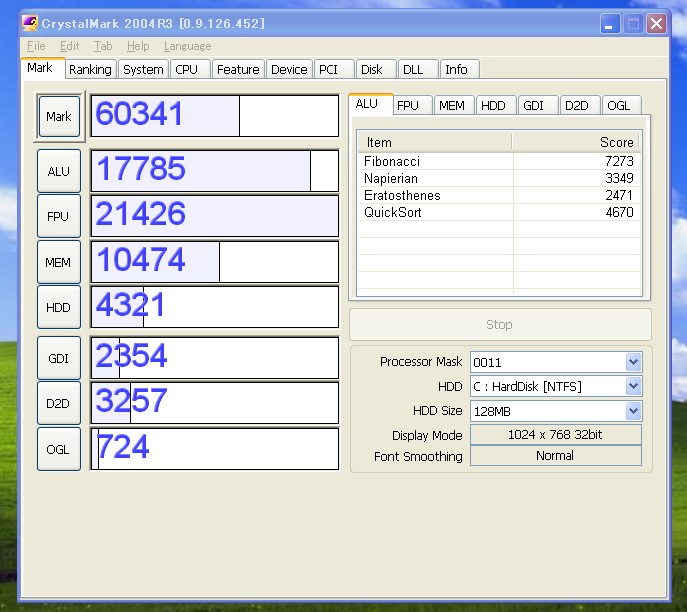Switch to the Ranking tab
The height and width of the screenshot is (612, 687).
[x=90, y=69]
